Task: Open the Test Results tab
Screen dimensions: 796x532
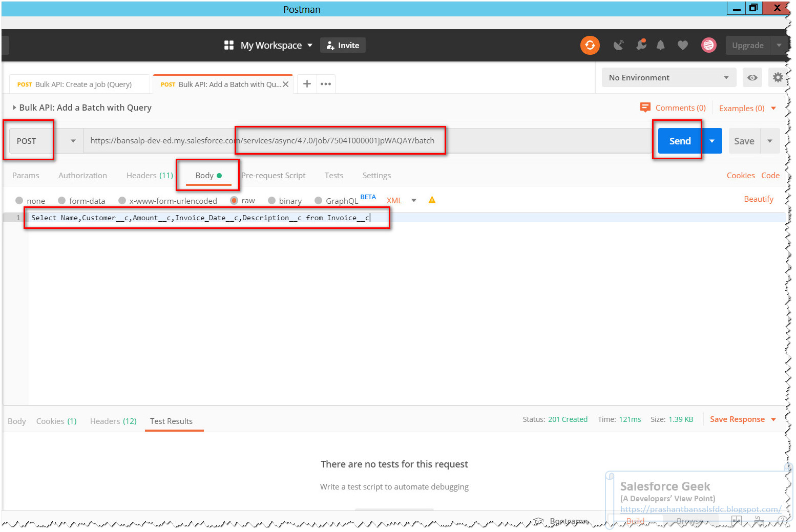Action: 171,421
